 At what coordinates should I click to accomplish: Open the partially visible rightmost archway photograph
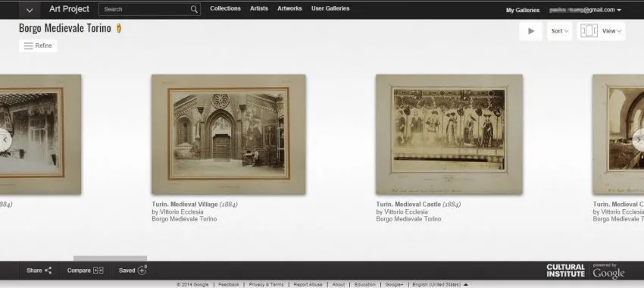pos(618,134)
